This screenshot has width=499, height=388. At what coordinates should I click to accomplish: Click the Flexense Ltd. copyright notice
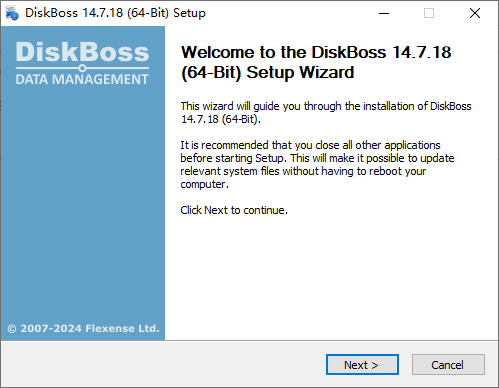83,328
